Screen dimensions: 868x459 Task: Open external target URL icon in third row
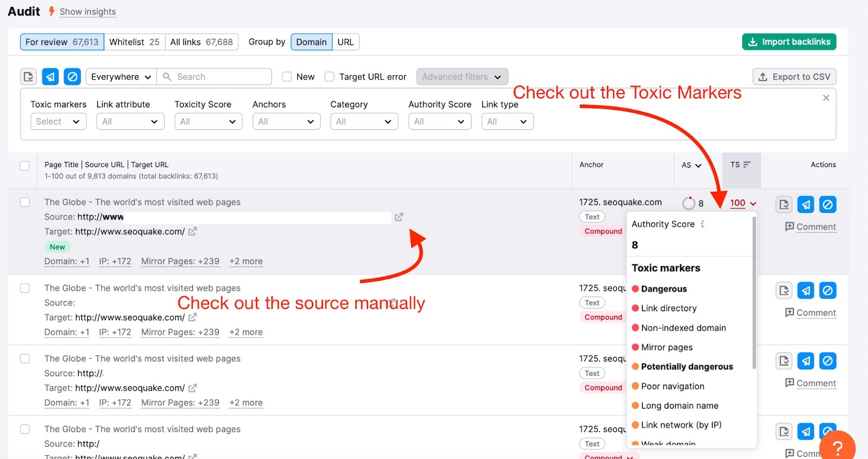193,388
